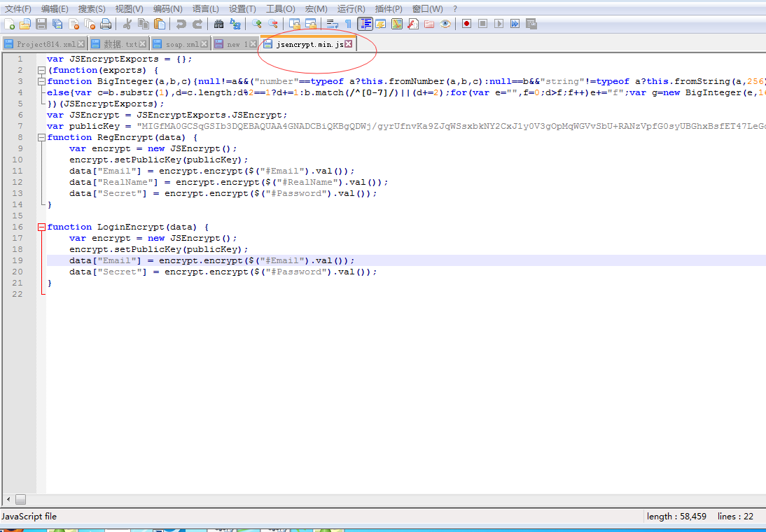The image size is (766, 532).
Task: Switch to the new 1 tab
Action: 235,44
